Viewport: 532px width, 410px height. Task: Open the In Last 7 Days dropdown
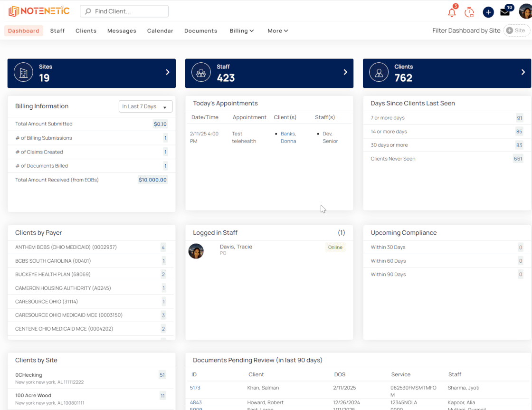point(145,106)
